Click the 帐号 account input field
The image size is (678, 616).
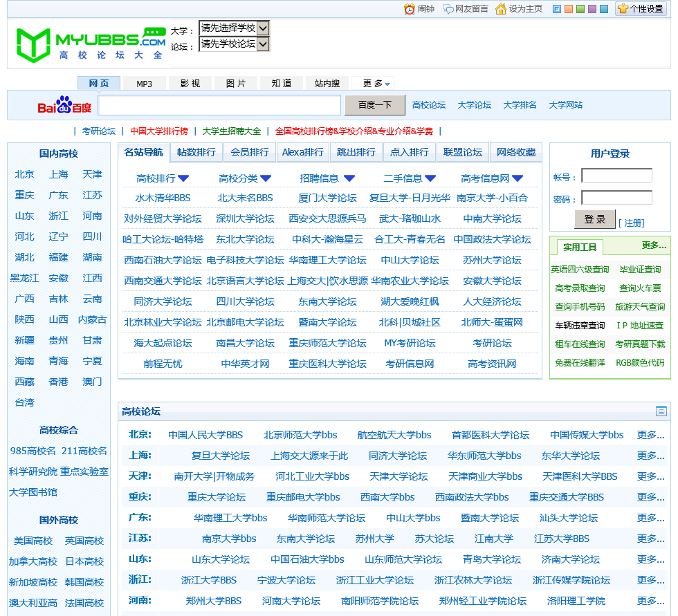[616, 176]
